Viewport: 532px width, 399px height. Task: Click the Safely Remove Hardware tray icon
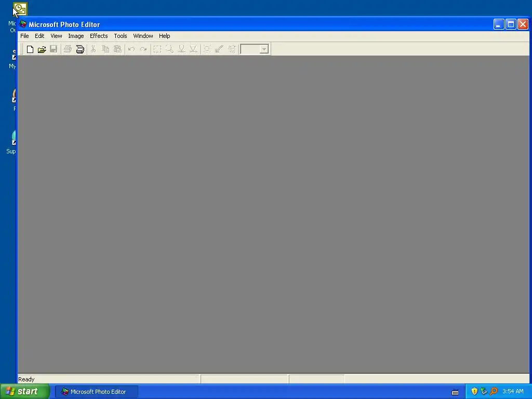[x=484, y=392]
